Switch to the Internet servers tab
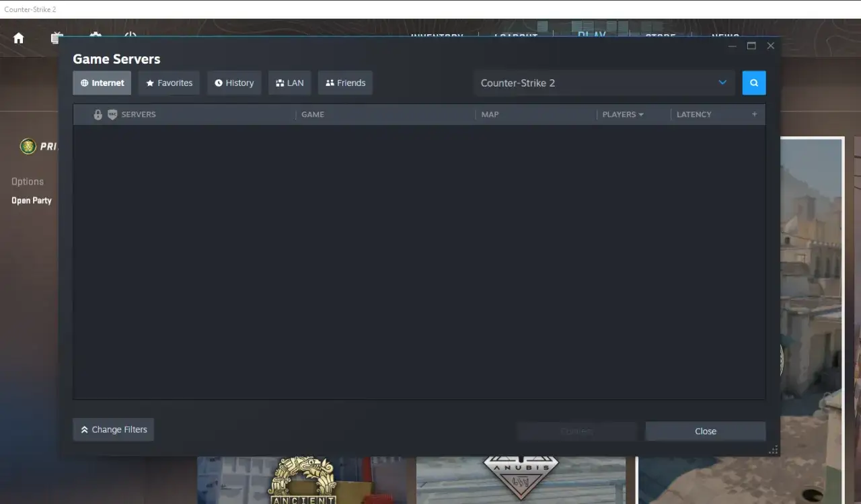The width and height of the screenshot is (861, 504). (102, 83)
